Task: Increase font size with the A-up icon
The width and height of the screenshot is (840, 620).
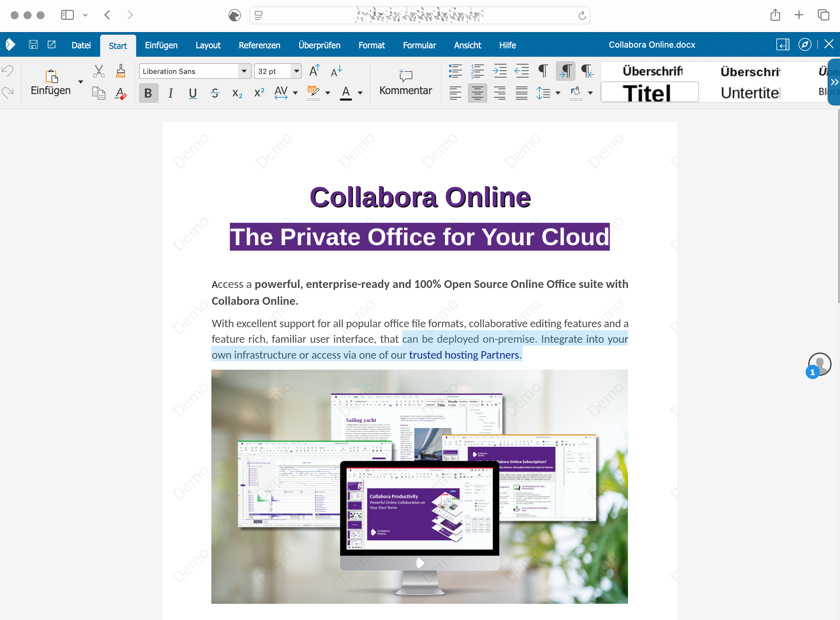Action: [314, 71]
